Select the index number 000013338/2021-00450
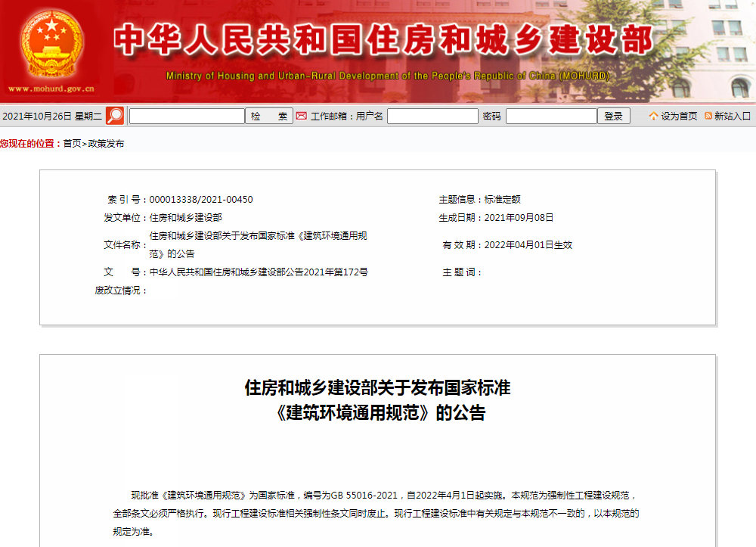The width and height of the screenshot is (756, 547). coord(201,199)
